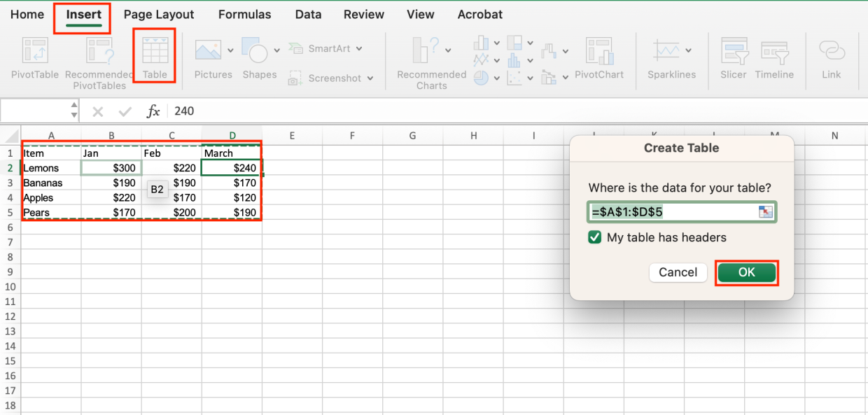Expand Recommended Charts dropdown arrow

click(447, 51)
